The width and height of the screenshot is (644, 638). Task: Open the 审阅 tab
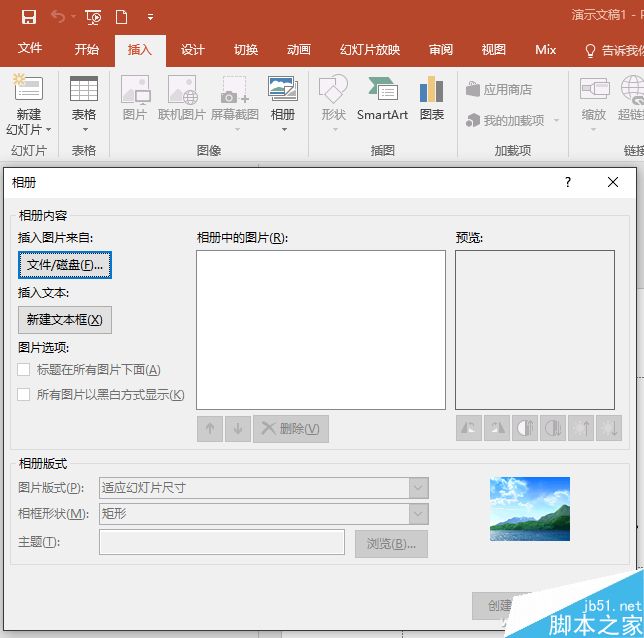(x=441, y=50)
